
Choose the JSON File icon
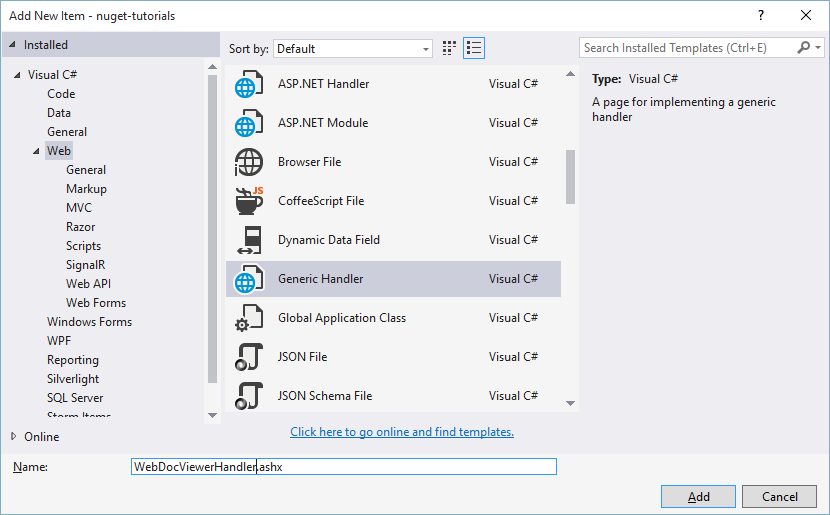(x=248, y=357)
